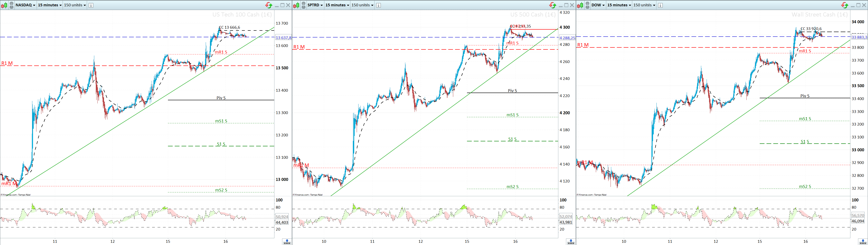The width and height of the screenshot is (868, 245).
Task: Open the SPTRD instrument dropdown
Action: click(x=315, y=5)
